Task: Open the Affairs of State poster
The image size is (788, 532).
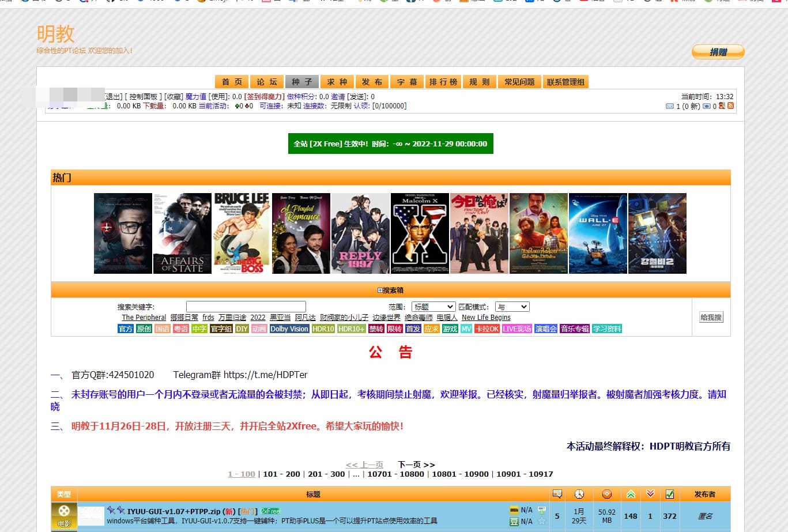Action: click(182, 233)
